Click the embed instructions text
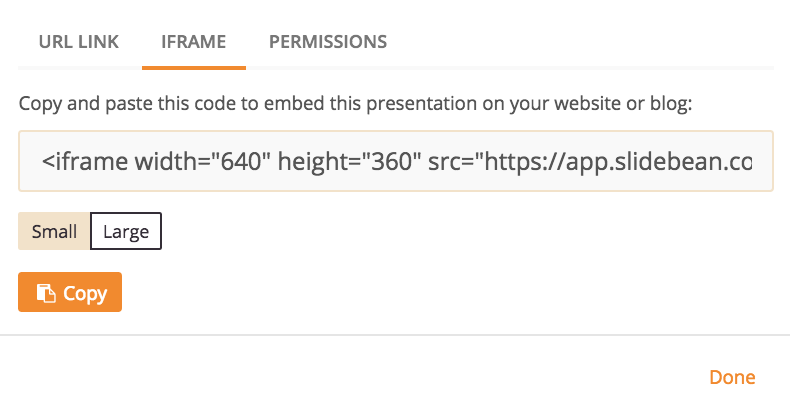The width and height of the screenshot is (790, 410). [355, 104]
